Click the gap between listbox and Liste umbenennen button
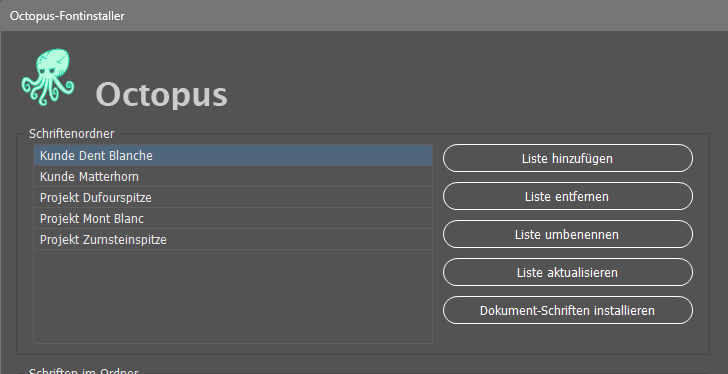Viewport: 728px width, 374px height. tap(438, 234)
